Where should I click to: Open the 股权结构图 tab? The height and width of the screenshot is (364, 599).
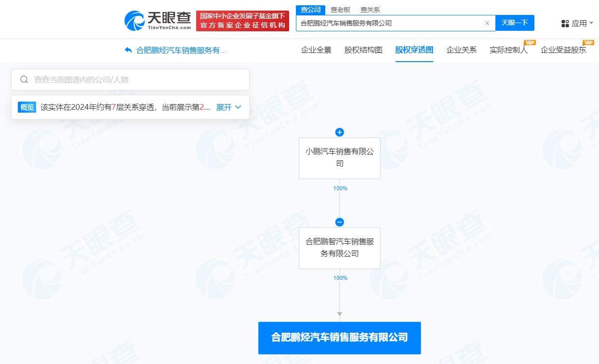coord(363,50)
